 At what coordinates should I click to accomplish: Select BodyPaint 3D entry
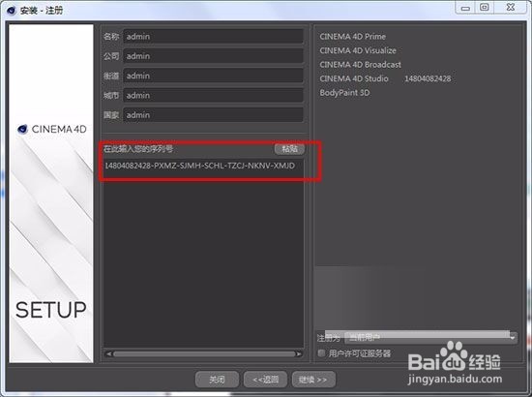pyautogui.click(x=344, y=93)
